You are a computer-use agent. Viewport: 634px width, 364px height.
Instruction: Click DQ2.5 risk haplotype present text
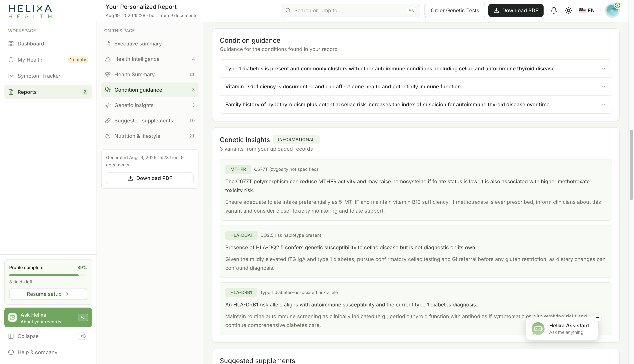point(291,235)
